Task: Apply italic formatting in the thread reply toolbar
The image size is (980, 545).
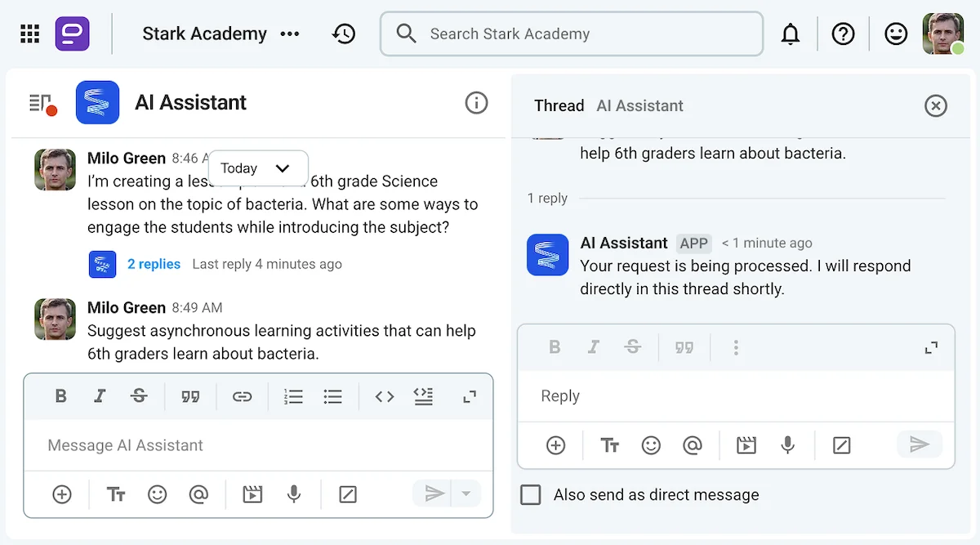Action: [594, 347]
